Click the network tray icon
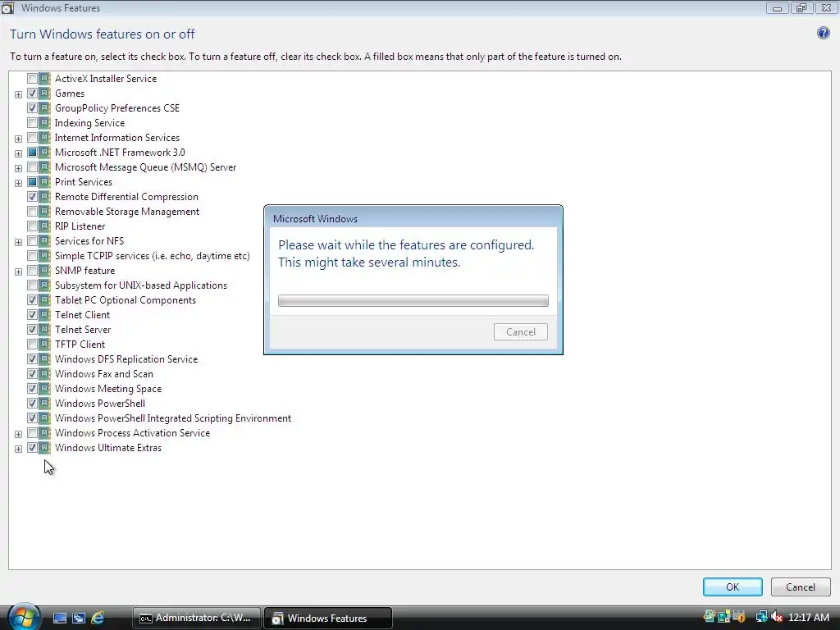This screenshot has width=840, height=630. point(761,617)
